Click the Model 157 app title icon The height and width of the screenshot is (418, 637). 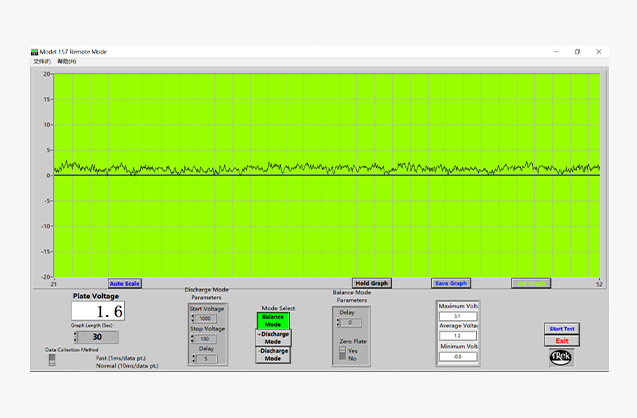(35, 51)
